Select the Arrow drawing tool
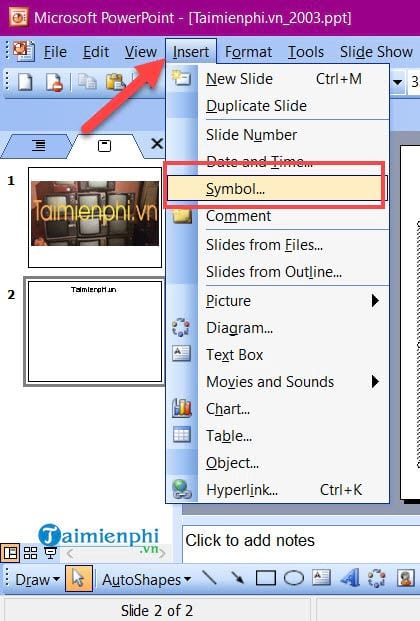 point(237,578)
